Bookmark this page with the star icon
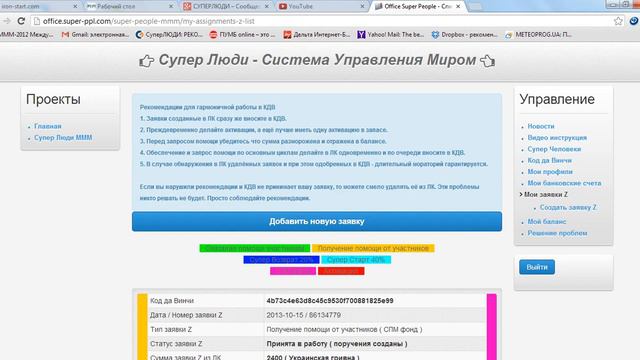The image size is (640, 360). click(618, 21)
